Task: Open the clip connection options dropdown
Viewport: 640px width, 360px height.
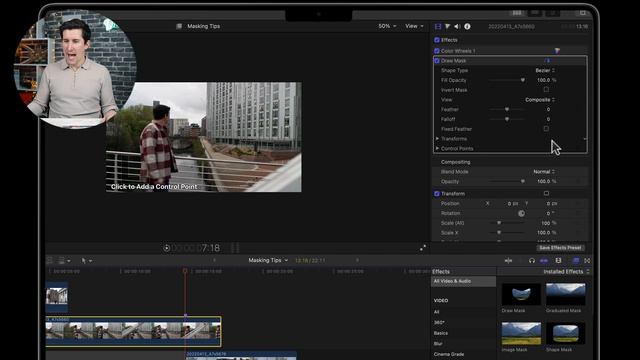Action: click(64, 260)
